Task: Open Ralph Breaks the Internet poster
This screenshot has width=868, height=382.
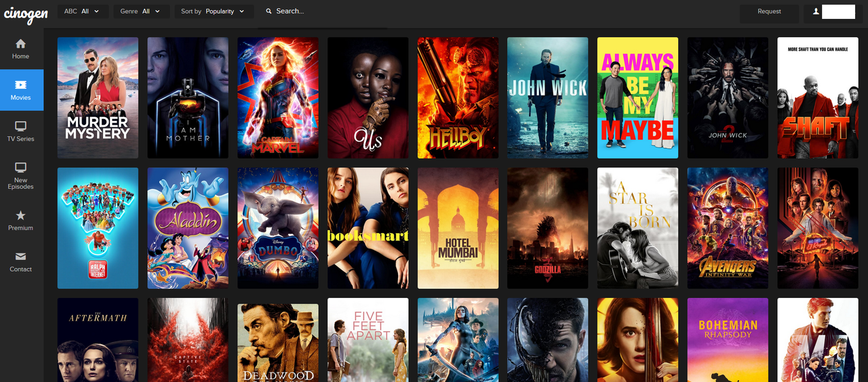Action: 98,228
